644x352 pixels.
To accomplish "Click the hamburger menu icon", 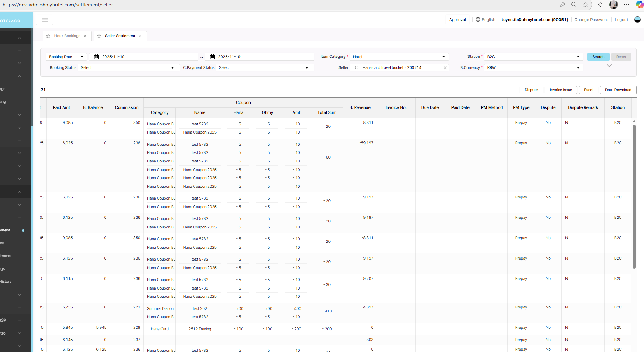I will click(x=45, y=20).
